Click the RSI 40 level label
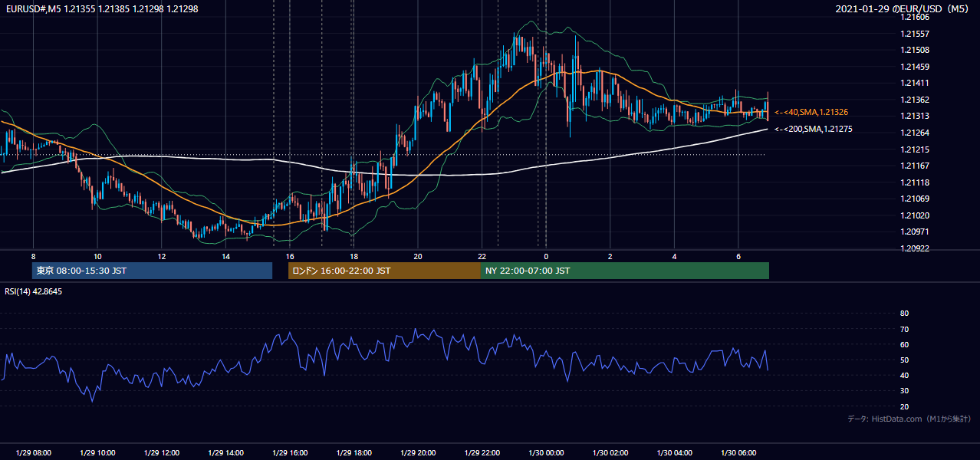This screenshot has height=460, width=980. pos(904,376)
